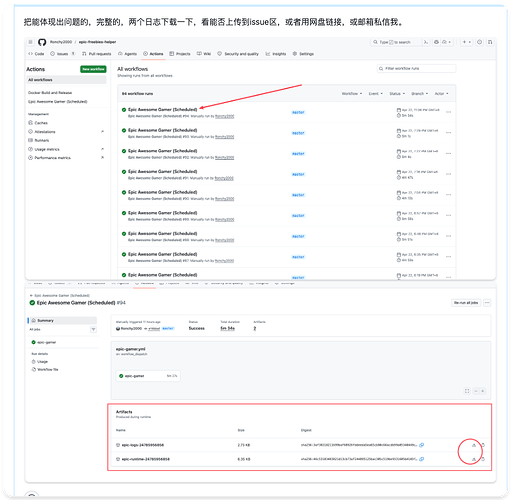Screen dimensions: 512x500
Task: Open the epic-gamer job card in graph
Action: pyautogui.click(x=148, y=376)
